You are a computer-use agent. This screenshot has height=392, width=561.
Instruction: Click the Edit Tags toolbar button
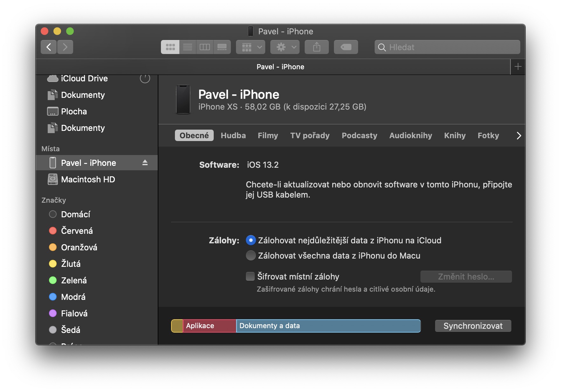pos(346,47)
